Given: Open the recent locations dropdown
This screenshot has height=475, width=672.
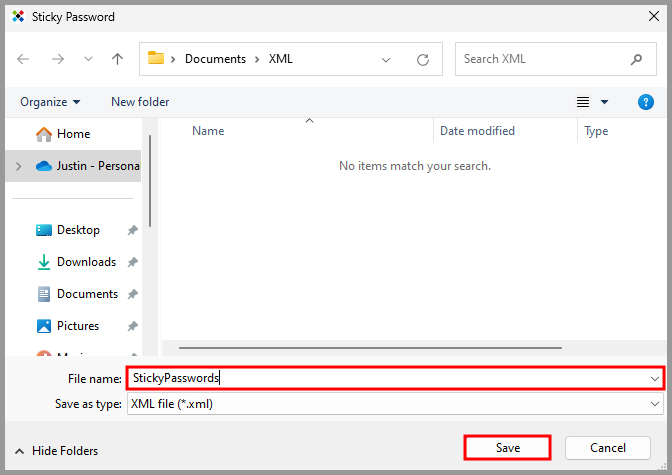Looking at the screenshot, I should click(x=88, y=59).
